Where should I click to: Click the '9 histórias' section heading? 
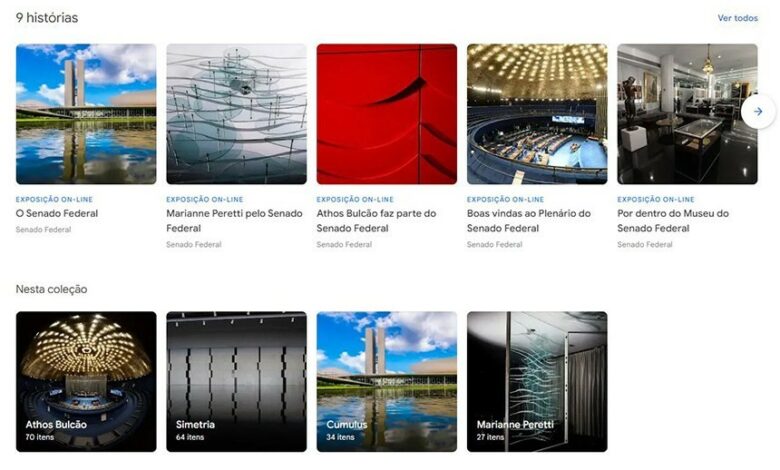(x=47, y=18)
